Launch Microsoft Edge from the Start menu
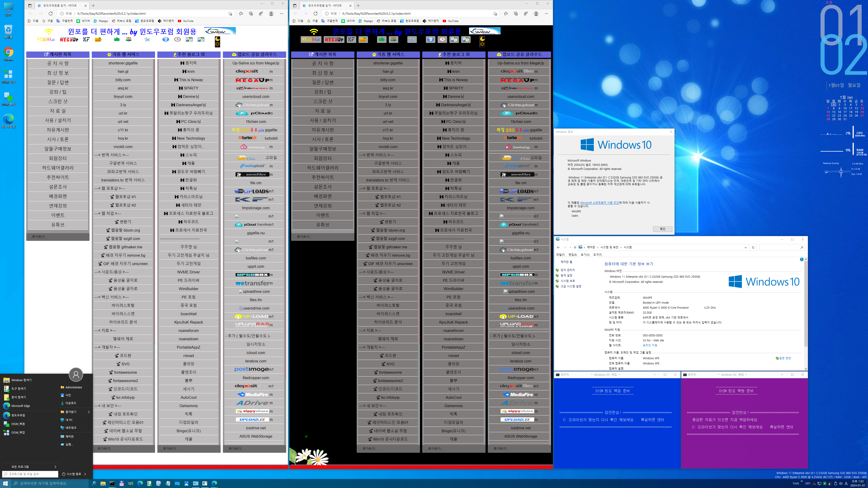This screenshot has width=868, height=488. coord(21,406)
